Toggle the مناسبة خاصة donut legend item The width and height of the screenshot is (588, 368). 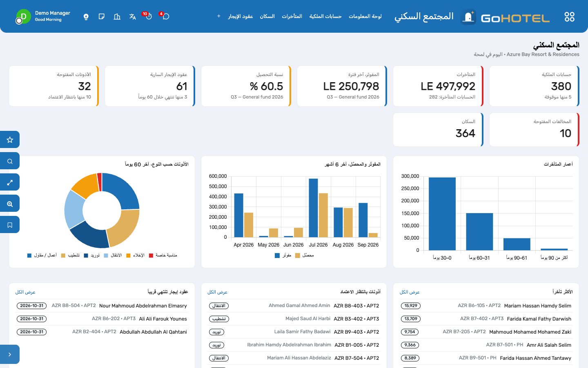(163, 255)
